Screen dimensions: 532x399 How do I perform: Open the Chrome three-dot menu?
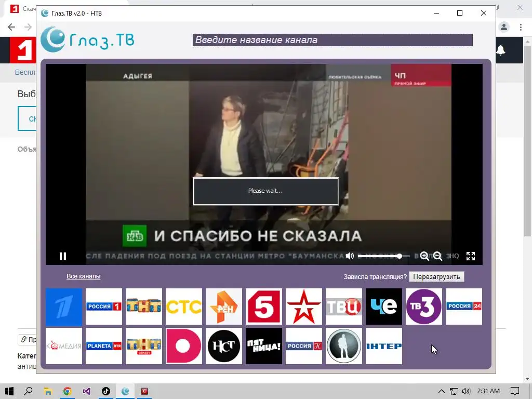(521, 27)
